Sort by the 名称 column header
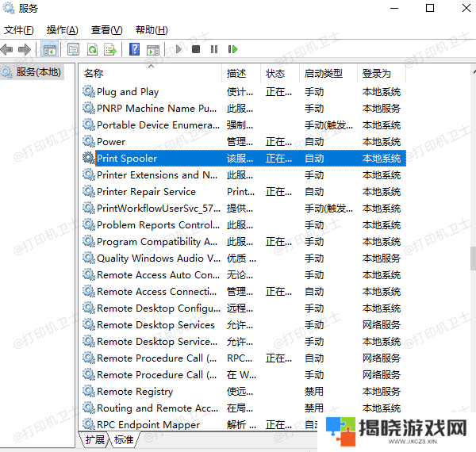 click(x=152, y=74)
